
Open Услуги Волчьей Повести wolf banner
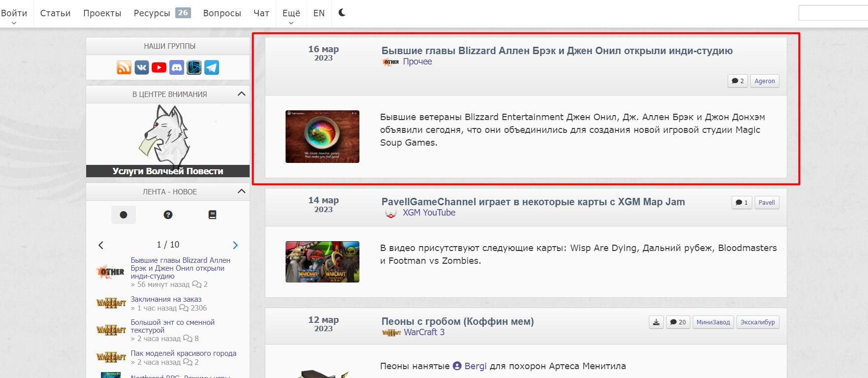tap(168, 140)
